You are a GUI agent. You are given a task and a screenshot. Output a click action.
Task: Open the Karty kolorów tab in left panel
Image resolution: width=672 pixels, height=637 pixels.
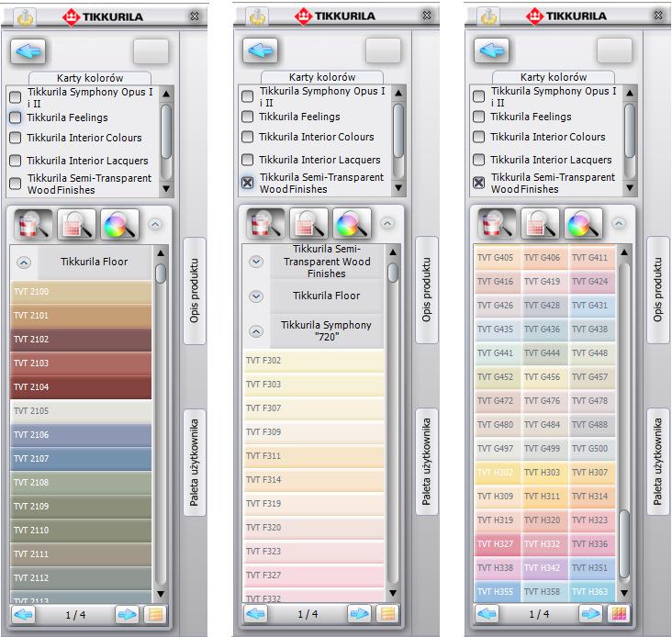tap(90, 78)
